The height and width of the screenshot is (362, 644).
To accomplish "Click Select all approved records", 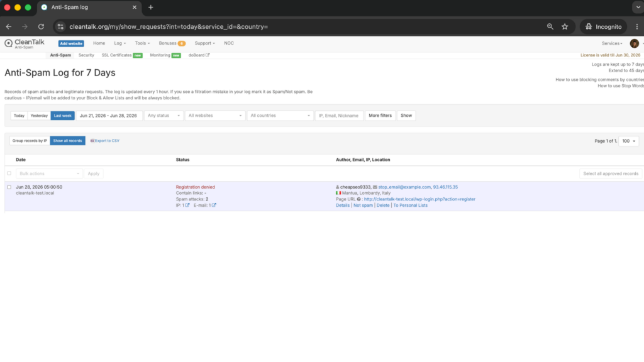I will pos(610,173).
